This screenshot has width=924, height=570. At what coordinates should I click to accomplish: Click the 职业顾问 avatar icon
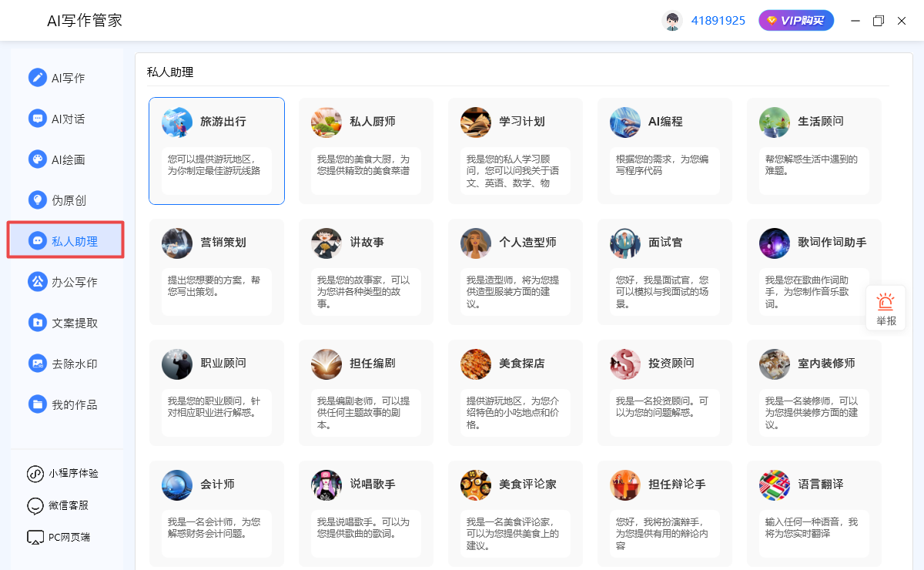[x=177, y=364]
